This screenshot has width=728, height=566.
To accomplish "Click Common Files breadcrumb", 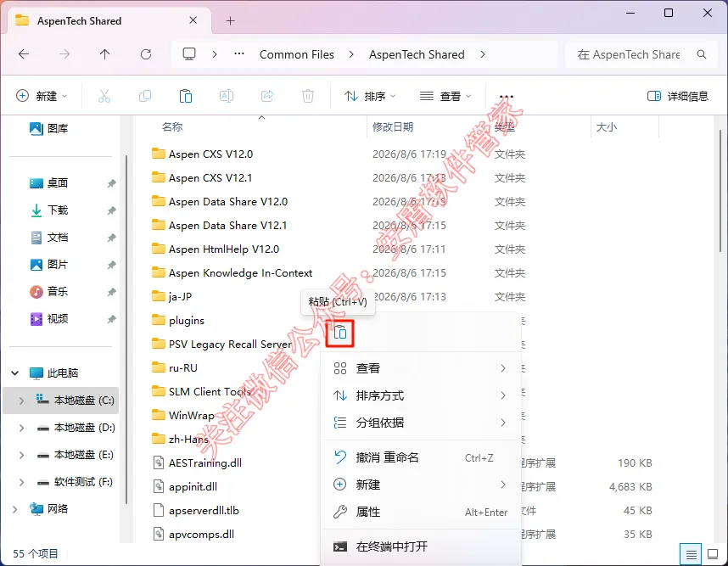I will click(297, 54).
